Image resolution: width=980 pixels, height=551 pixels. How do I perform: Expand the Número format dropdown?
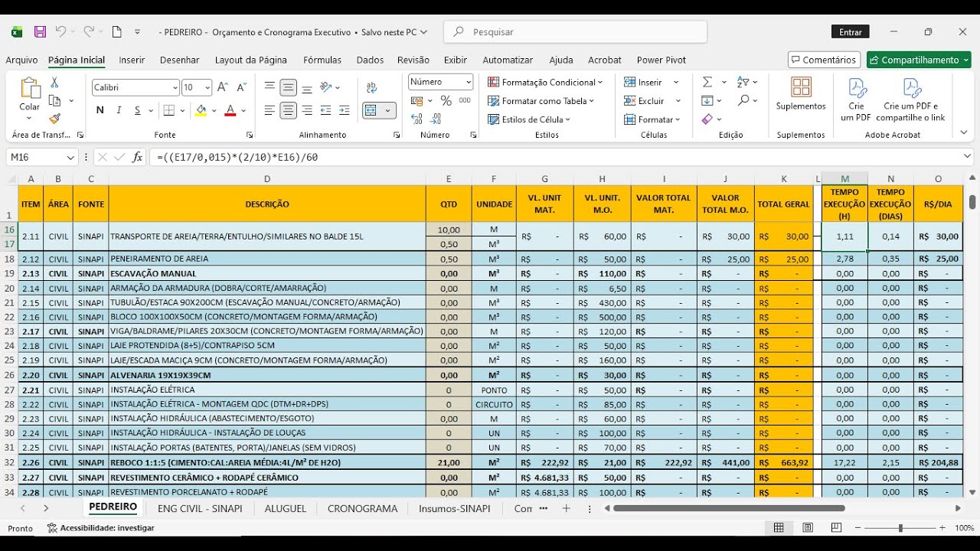[x=467, y=82]
